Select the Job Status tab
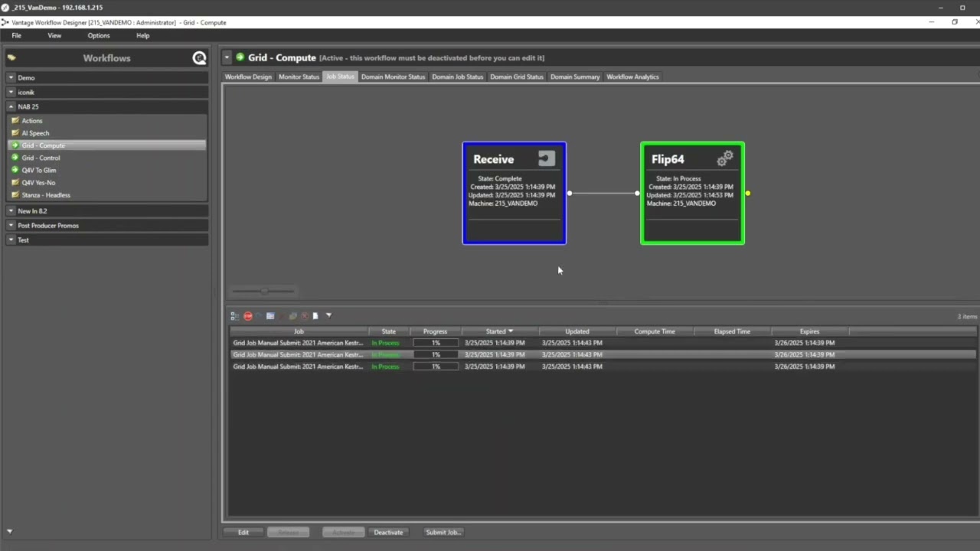This screenshot has height=551, width=980. [340, 77]
